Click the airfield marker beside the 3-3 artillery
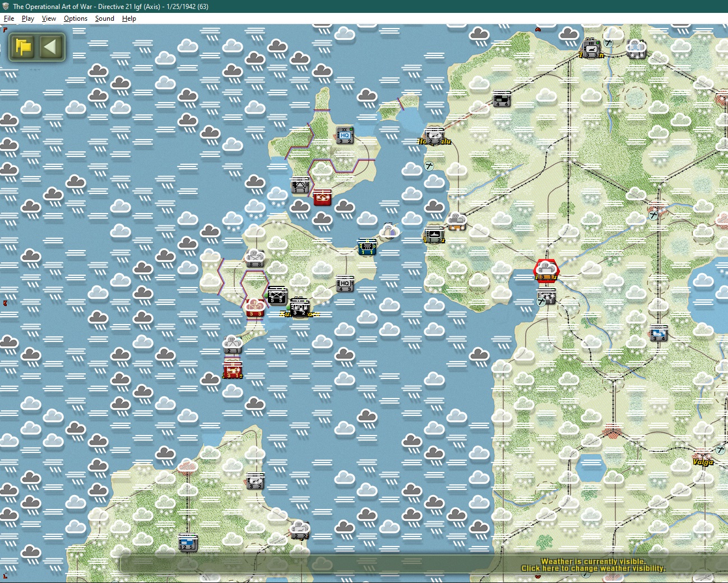 click(x=608, y=43)
